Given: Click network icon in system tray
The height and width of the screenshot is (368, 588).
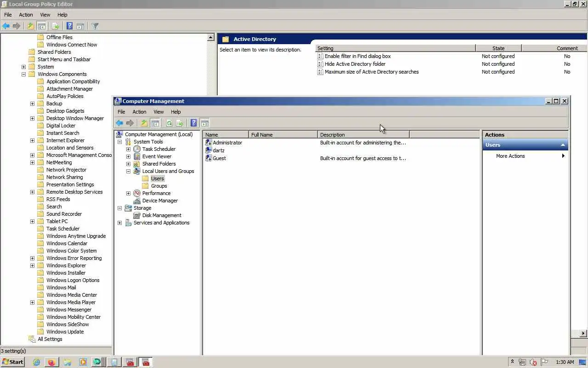Looking at the screenshot, I should click(522, 362).
